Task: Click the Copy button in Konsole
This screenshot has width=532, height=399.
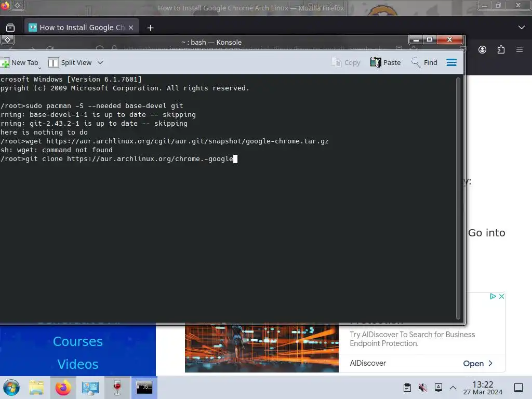Action: click(x=346, y=63)
